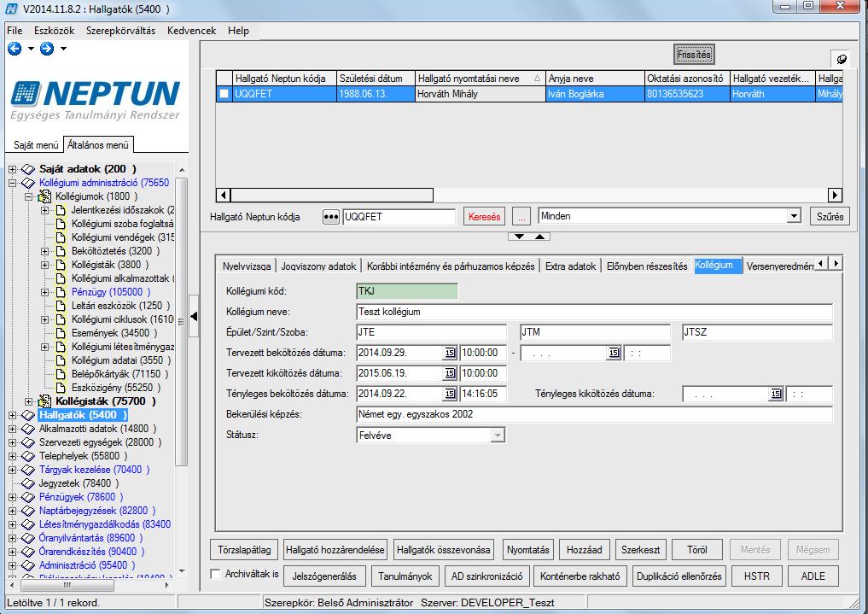Open the back arrow history dropdown
The height and width of the screenshot is (614, 868).
(31, 49)
